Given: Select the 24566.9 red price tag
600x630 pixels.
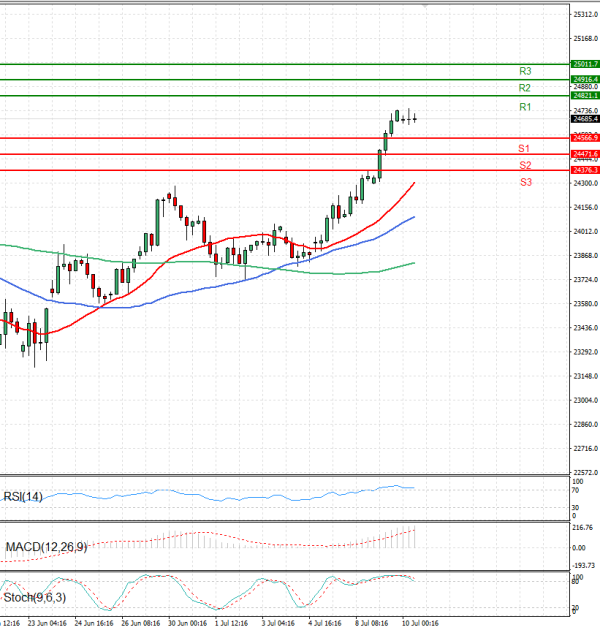Looking at the screenshot, I should click(x=585, y=138).
